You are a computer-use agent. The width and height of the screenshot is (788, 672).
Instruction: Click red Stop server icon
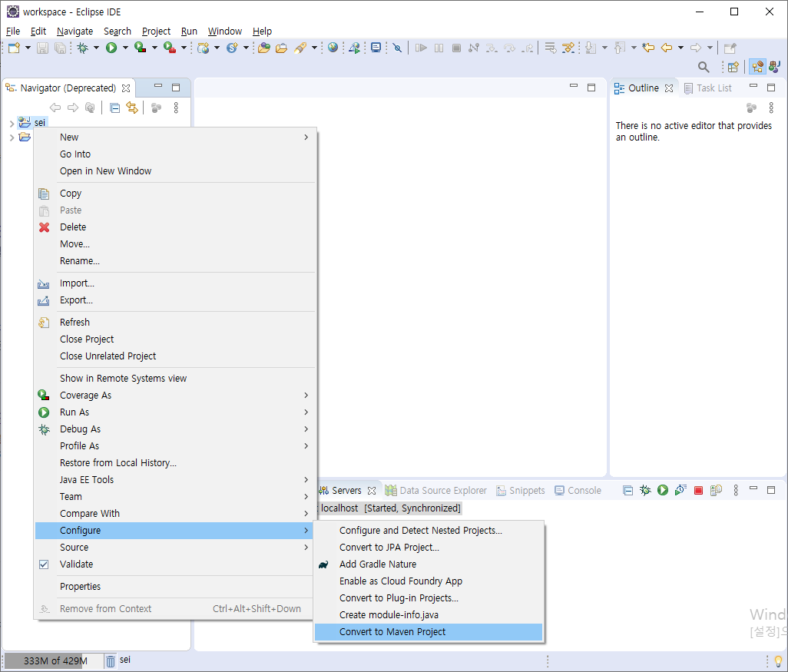(x=699, y=491)
